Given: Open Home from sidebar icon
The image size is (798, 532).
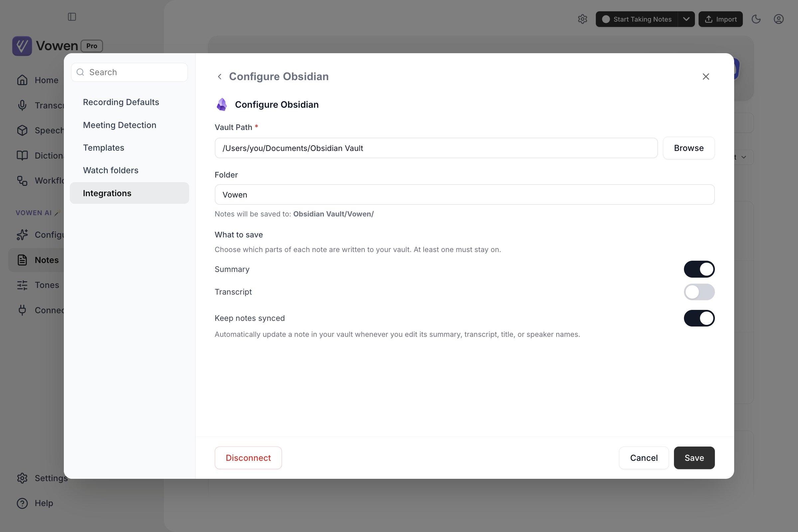Looking at the screenshot, I should pos(22,80).
